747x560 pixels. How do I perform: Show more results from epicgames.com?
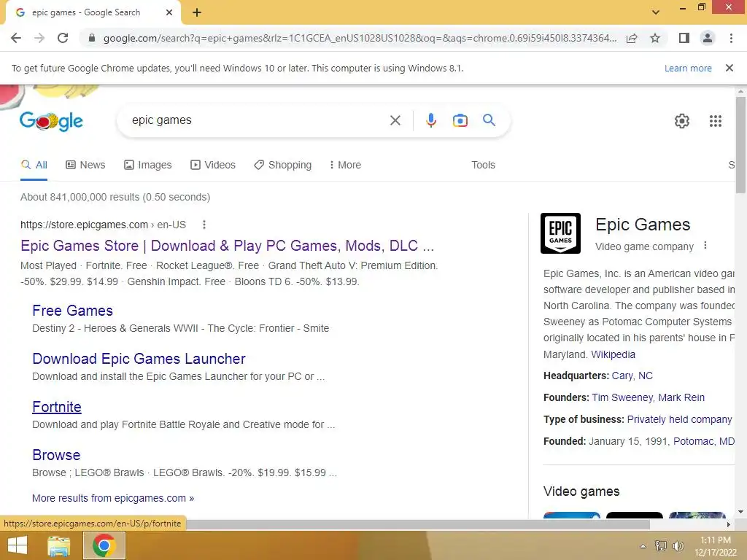[113, 498]
